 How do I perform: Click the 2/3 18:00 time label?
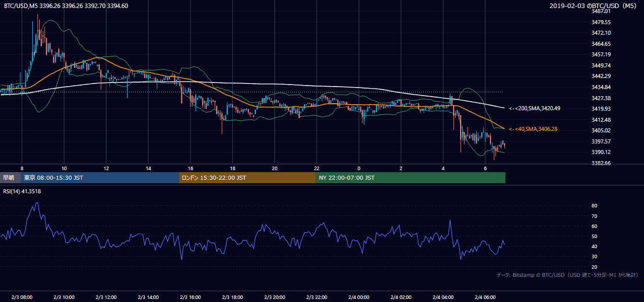[232, 297]
